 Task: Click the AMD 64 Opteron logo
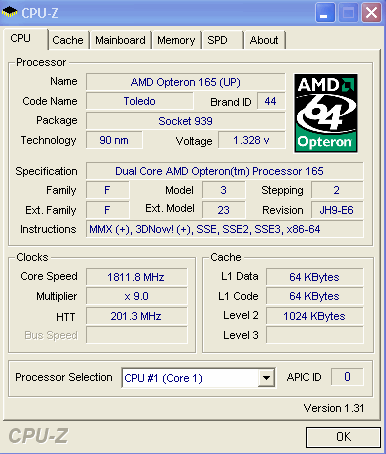click(x=326, y=113)
